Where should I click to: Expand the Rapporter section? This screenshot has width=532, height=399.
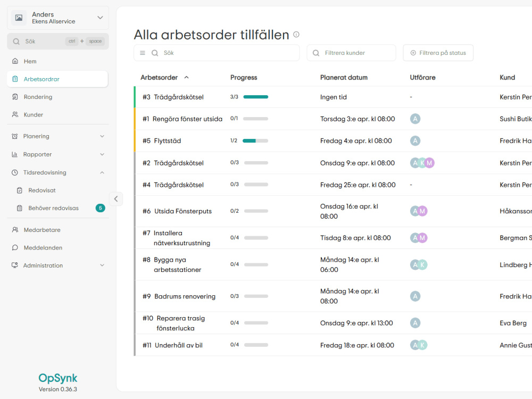tap(57, 154)
